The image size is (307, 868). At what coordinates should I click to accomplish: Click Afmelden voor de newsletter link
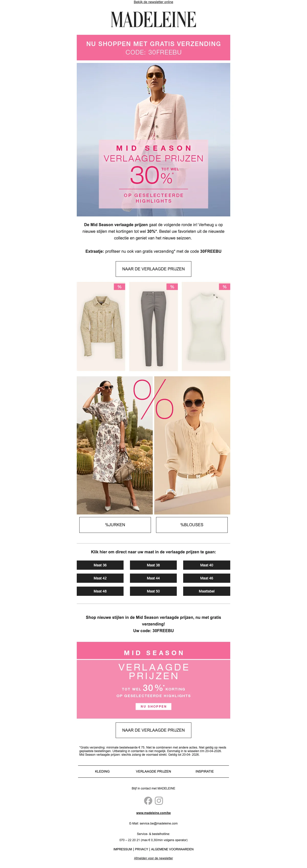click(x=153, y=858)
